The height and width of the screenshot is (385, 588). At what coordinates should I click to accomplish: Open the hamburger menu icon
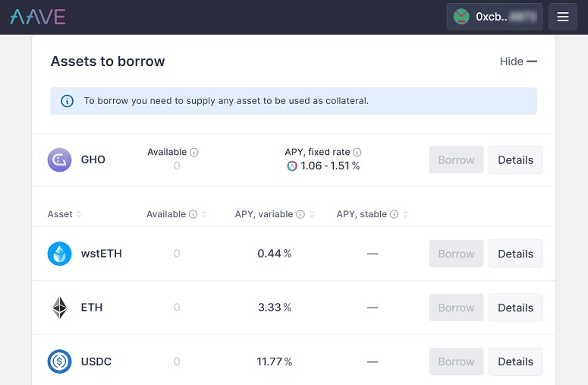point(562,17)
